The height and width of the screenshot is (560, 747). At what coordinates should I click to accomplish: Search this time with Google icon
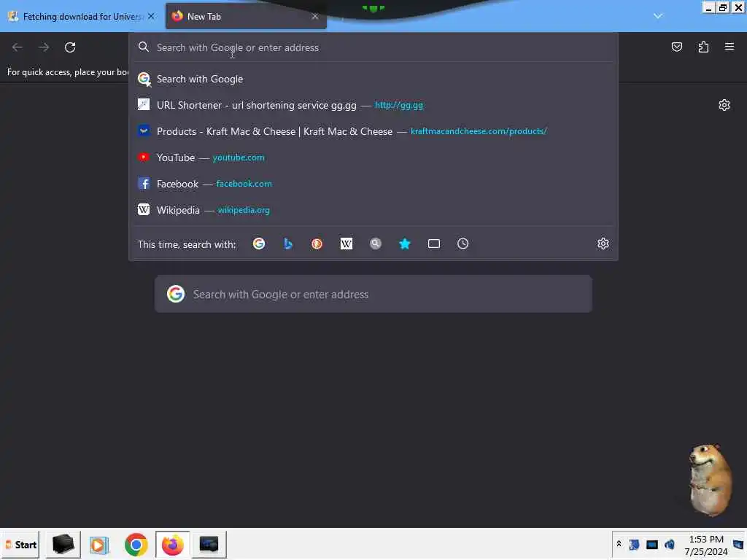259,244
